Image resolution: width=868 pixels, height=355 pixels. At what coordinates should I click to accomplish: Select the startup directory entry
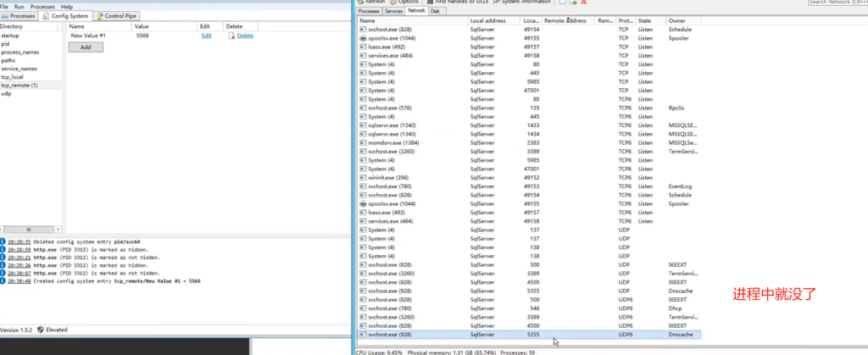pyautogui.click(x=31, y=36)
